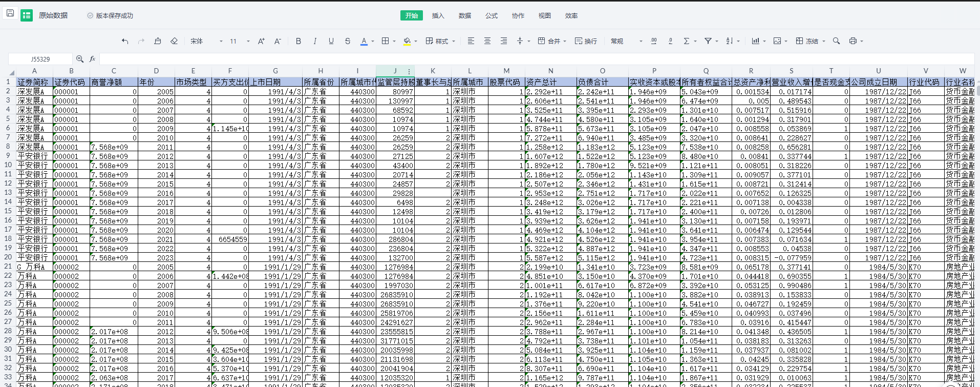This screenshot has height=387, width=980.
Task: Center-align the cell text
Action: click(487, 41)
